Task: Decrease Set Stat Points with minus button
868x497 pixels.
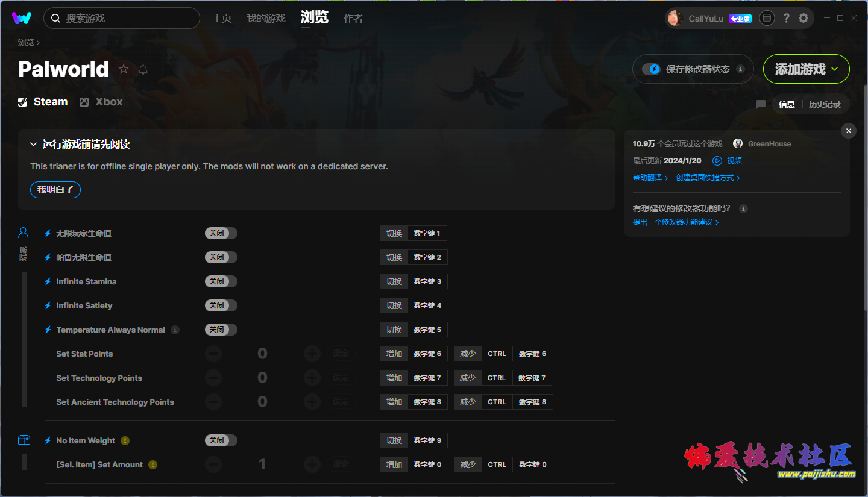Action: click(213, 354)
